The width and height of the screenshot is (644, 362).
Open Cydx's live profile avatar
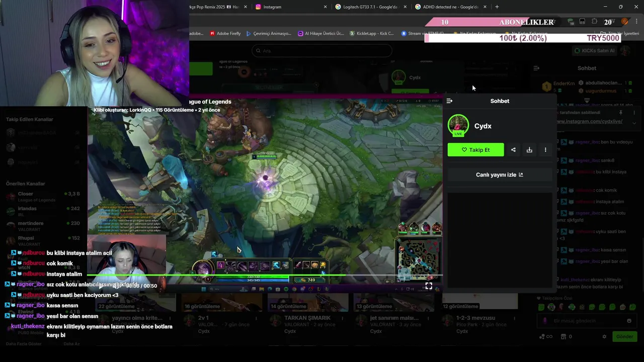point(458,126)
